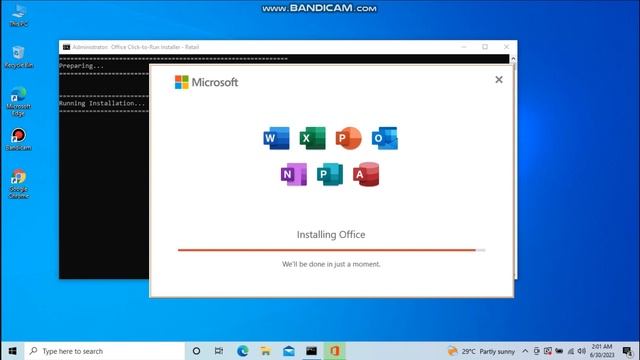Click the OneNote icon in Office installer
This screenshot has width=640, height=360.
point(294,174)
